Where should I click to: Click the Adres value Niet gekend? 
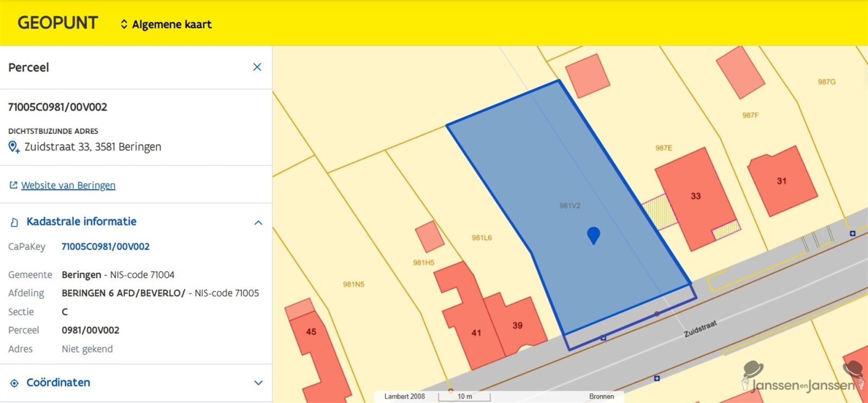click(87, 349)
